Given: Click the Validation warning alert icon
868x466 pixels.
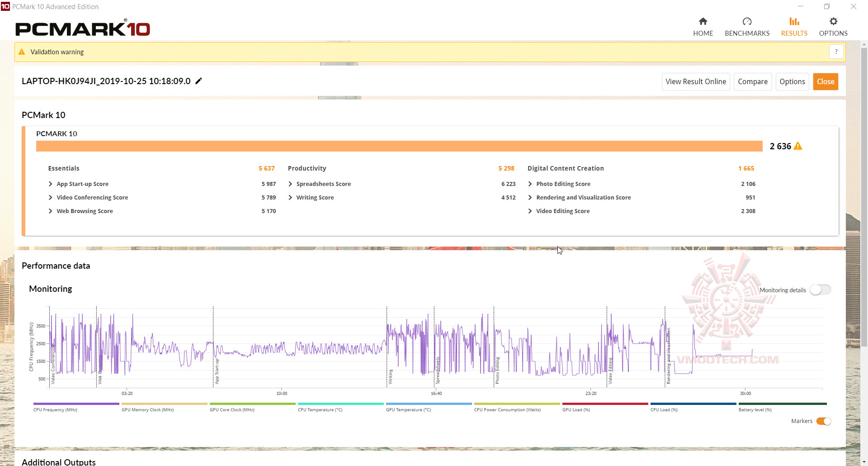Looking at the screenshot, I should [22, 52].
